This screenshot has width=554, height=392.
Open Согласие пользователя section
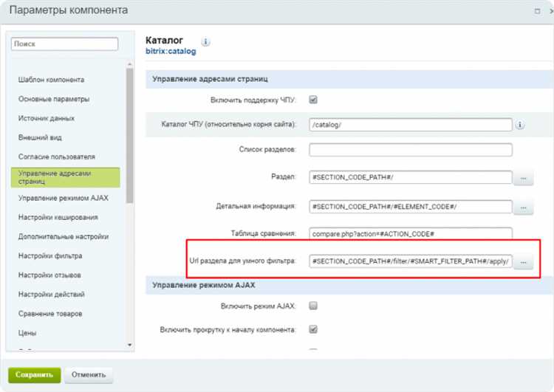[57, 157]
